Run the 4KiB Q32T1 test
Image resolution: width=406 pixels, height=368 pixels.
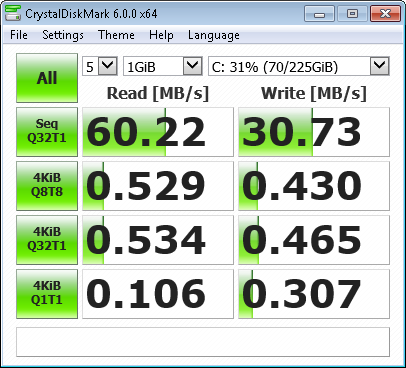point(47,240)
